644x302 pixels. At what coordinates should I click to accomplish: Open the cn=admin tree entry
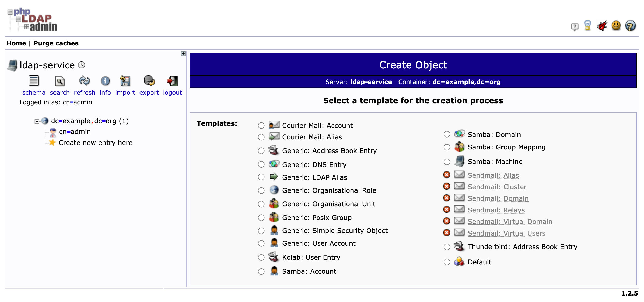click(75, 132)
